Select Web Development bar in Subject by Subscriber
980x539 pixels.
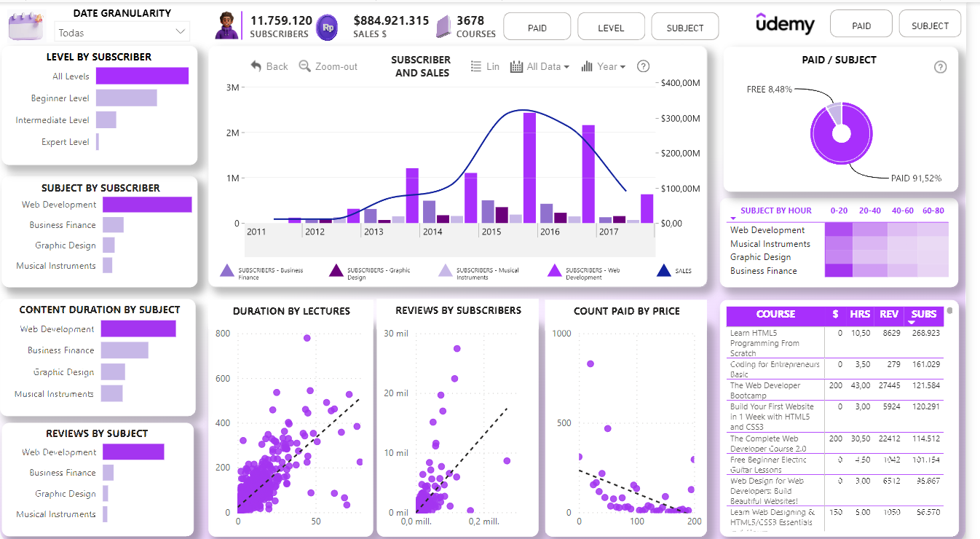(x=147, y=205)
